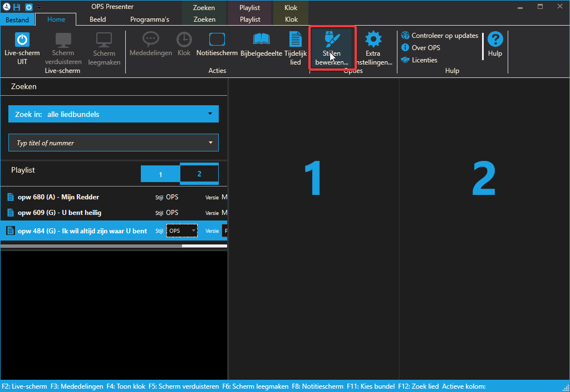Open the Notitiescherm

coord(217,44)
